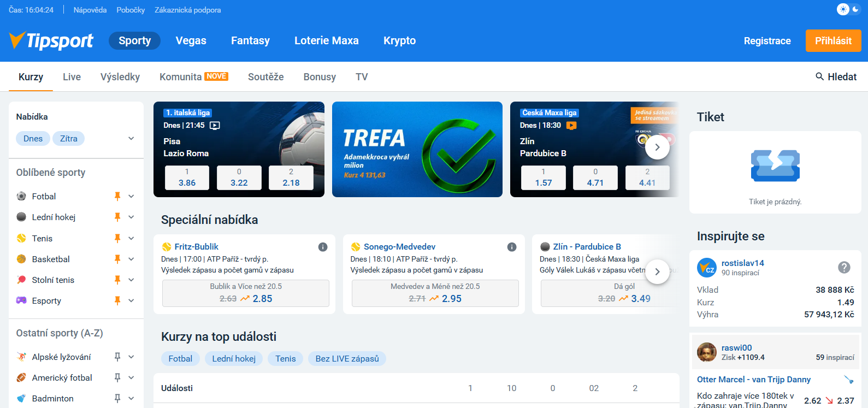Pin Americký fotbal to favorites
868x408 pixels.
[117, 377]
